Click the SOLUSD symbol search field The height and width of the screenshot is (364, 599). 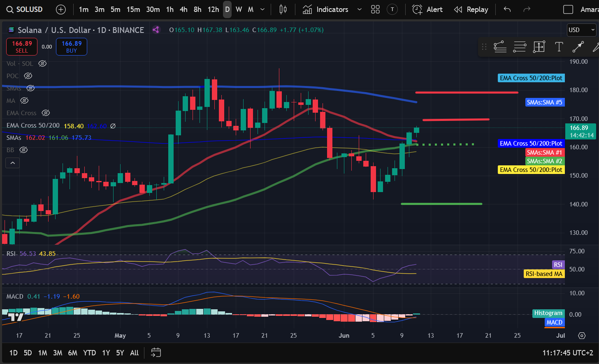click(25, 9)
